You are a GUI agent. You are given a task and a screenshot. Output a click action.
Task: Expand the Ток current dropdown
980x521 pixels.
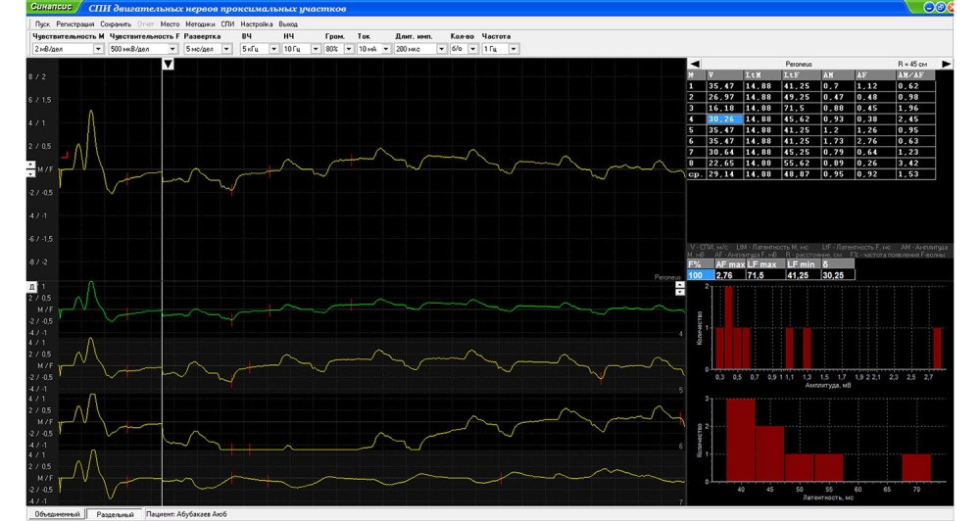coord(385,48)
